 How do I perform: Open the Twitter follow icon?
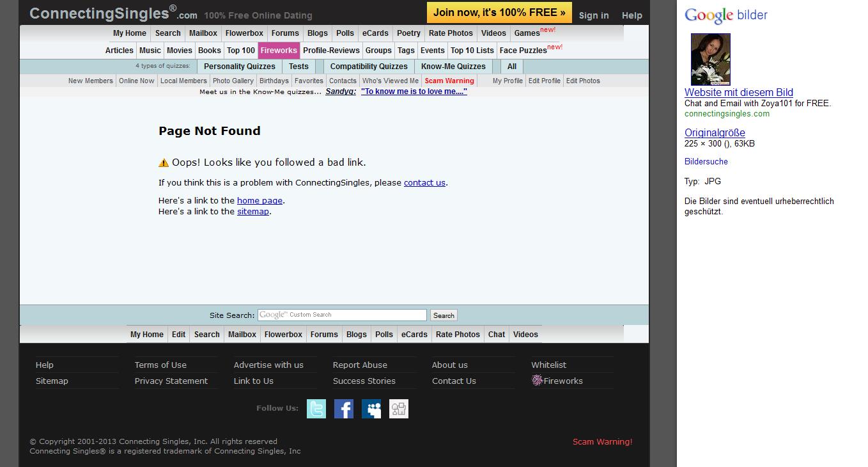(316, 409)
